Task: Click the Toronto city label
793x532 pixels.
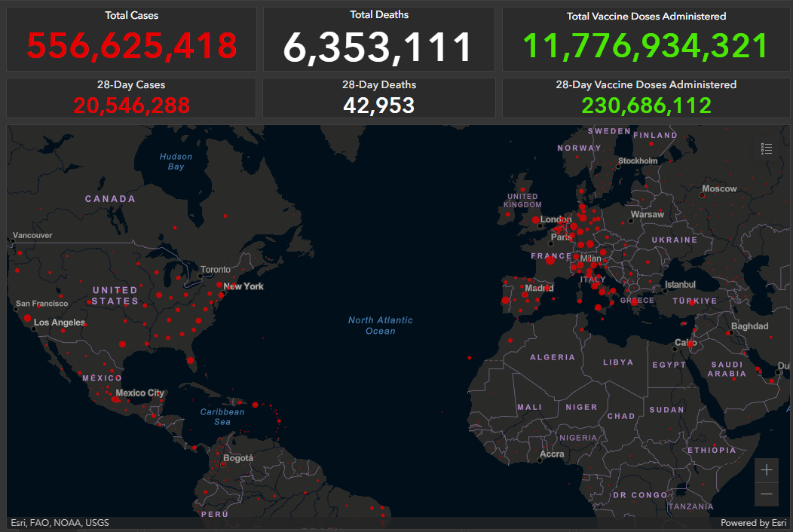Action: click(x=216, y=269)
